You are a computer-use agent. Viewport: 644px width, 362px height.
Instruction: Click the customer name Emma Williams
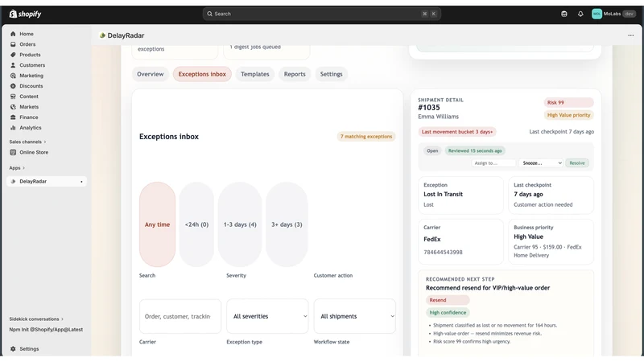click(x=438, y=117)
